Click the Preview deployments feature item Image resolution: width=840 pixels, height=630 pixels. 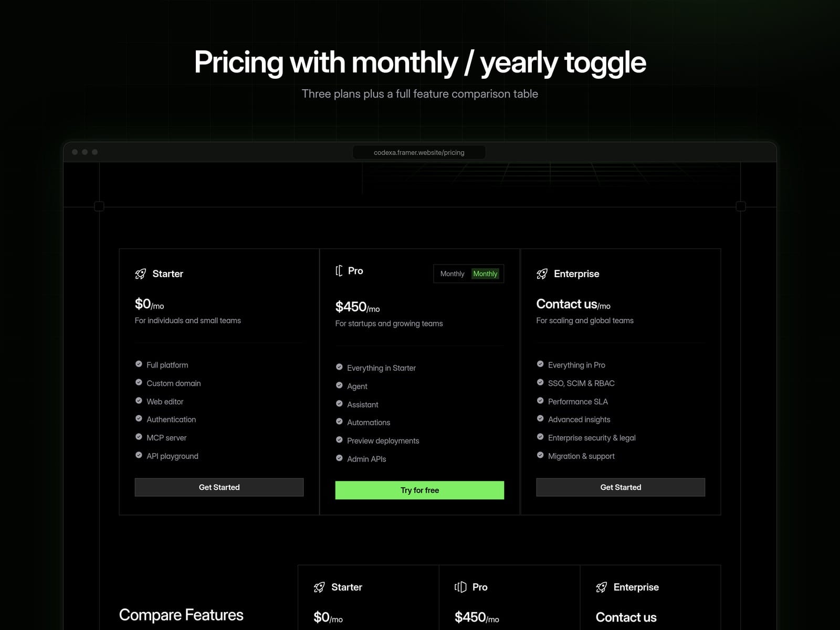click(x=383, y=441)
